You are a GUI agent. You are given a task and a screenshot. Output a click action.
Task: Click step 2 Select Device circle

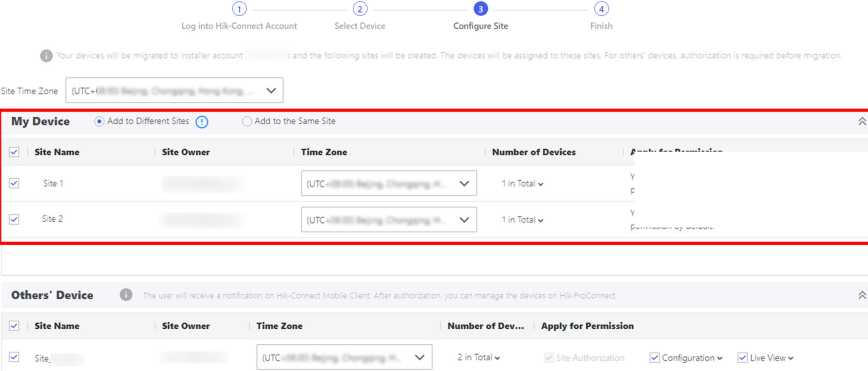pos(360,9)
